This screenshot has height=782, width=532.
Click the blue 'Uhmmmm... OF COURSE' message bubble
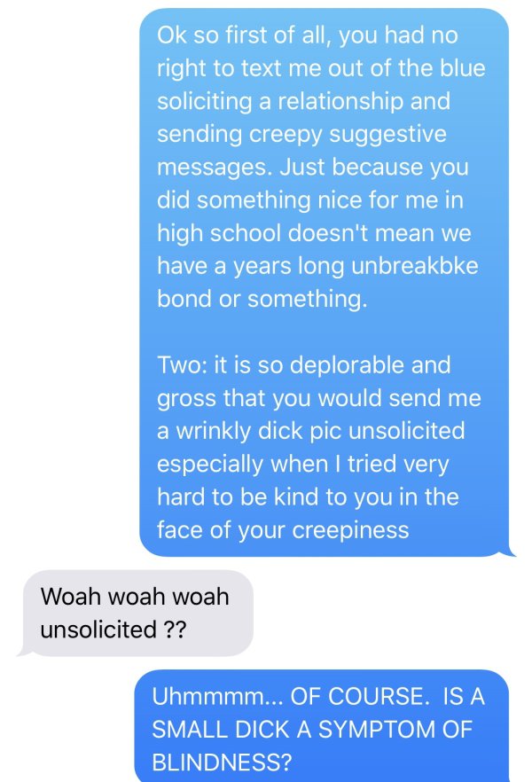click(322, 725)
